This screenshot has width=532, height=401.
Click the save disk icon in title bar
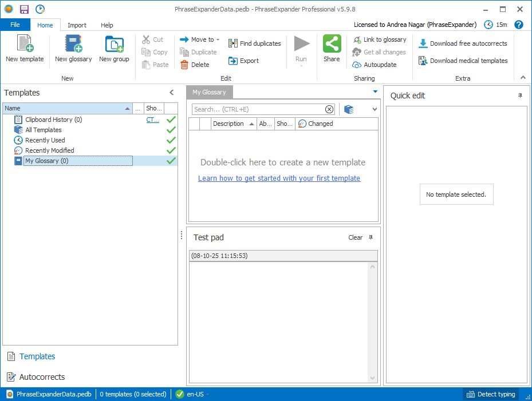coord(24,9)
